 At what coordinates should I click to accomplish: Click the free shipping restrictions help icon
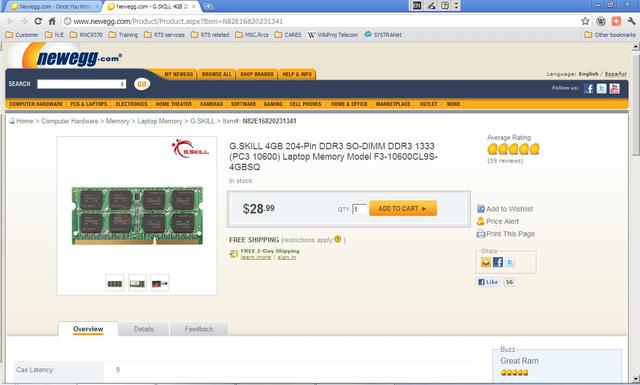[x=338, y=239]
